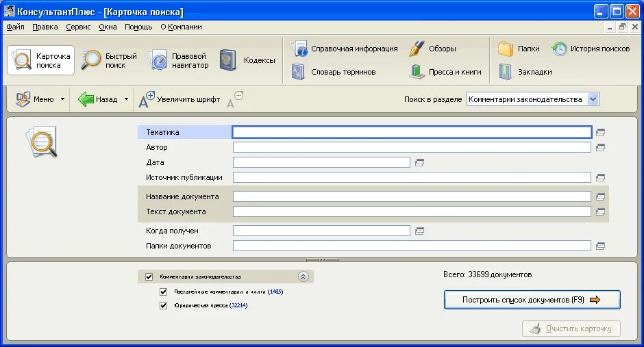Click the Папки документов input field
Viewport: 644px width, 347px height.
click(412, 246)
